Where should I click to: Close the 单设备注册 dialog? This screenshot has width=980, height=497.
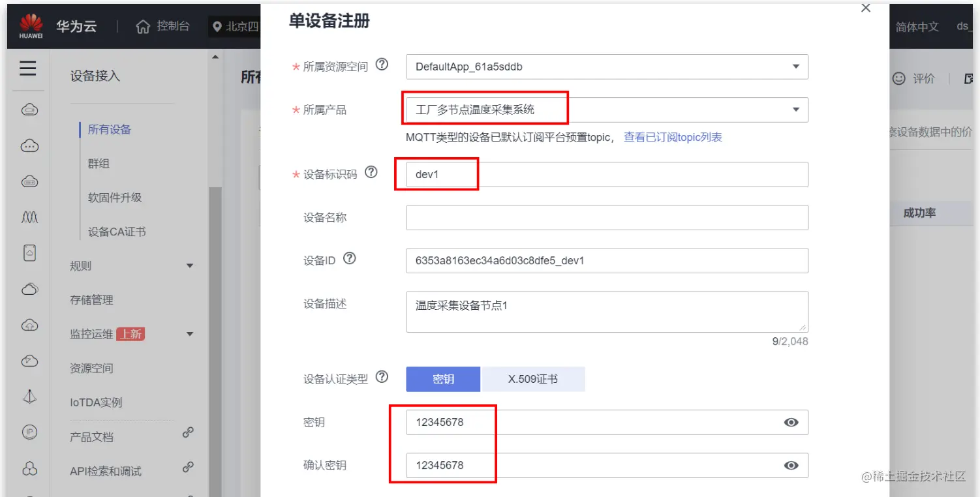866,8
